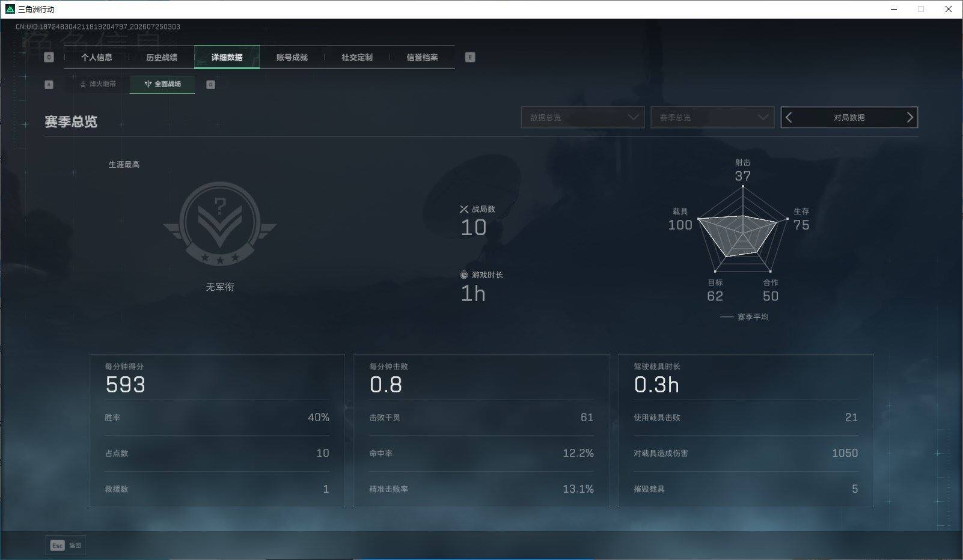Click the 三角洲行动 title bar app icon
The image size is (963, 560).
tap(10, 9)
